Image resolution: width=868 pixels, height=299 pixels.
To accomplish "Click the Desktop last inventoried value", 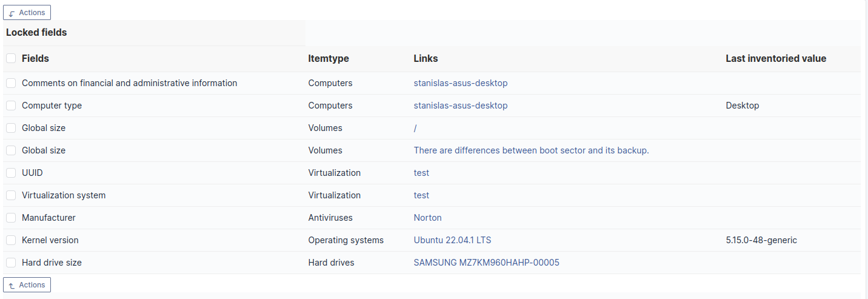I will pos(743,106).
